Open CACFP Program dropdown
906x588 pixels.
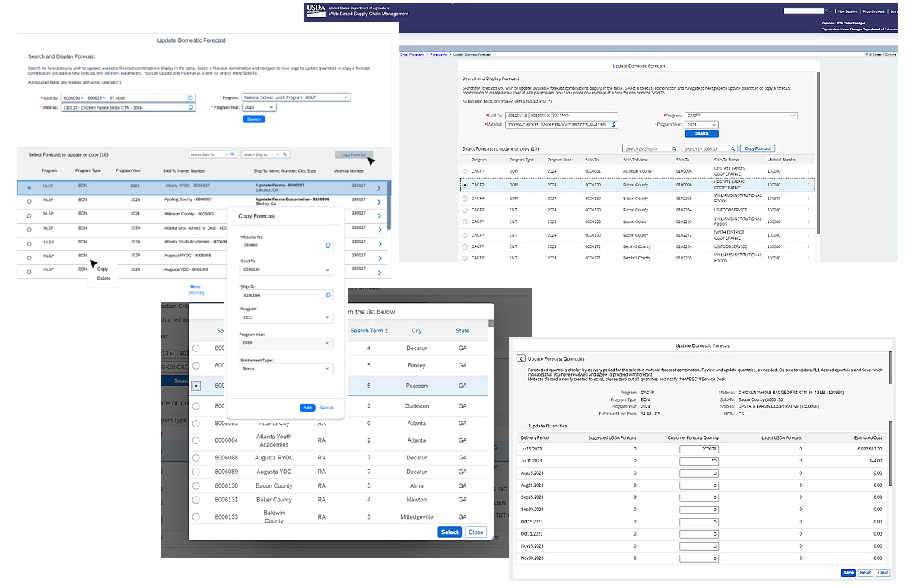tap(793, 116)
